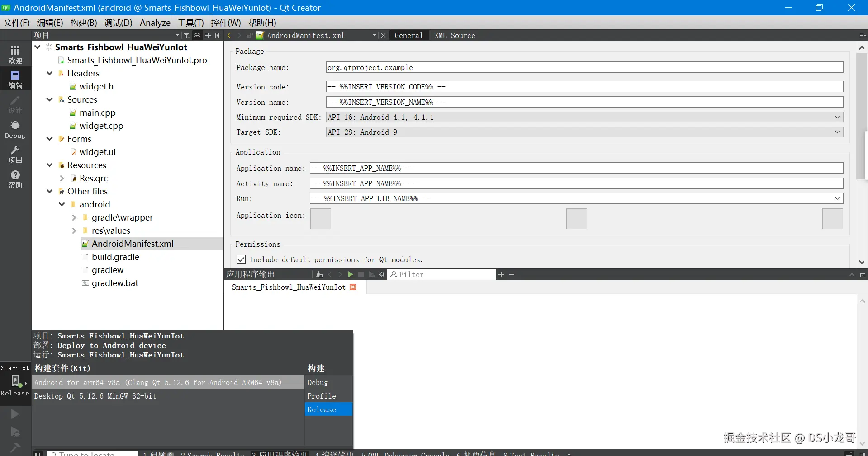Open main.cpp in the project tree
868x456 pixels.
click(97, 113)
